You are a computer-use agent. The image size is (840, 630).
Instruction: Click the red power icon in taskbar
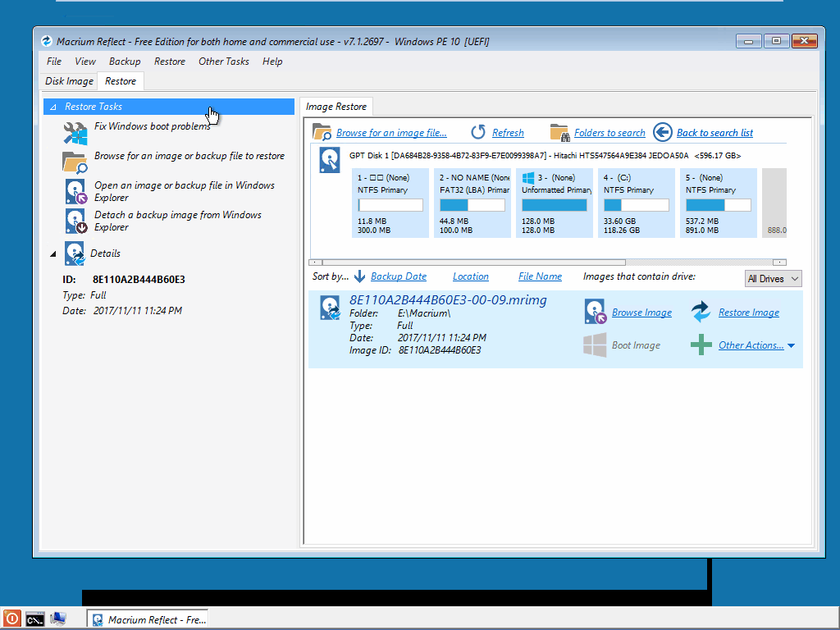point(11,619)
